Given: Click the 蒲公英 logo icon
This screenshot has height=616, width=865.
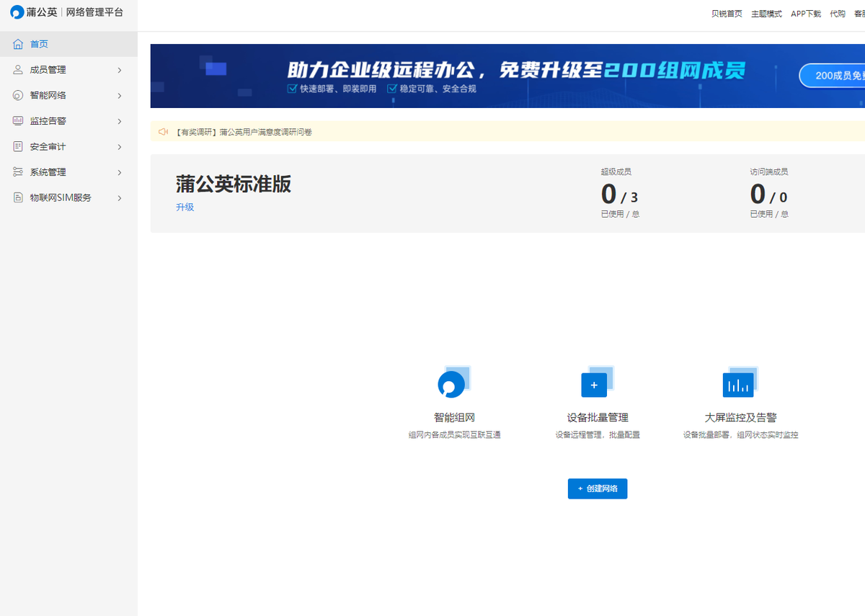Looking at the screenshot, I should point(17,12).
